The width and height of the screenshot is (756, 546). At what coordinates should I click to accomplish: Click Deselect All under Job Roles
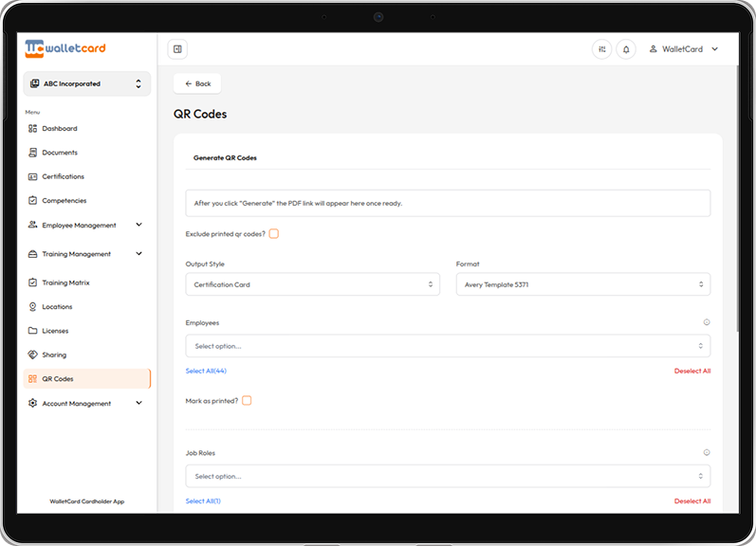[x=692, y=500]
